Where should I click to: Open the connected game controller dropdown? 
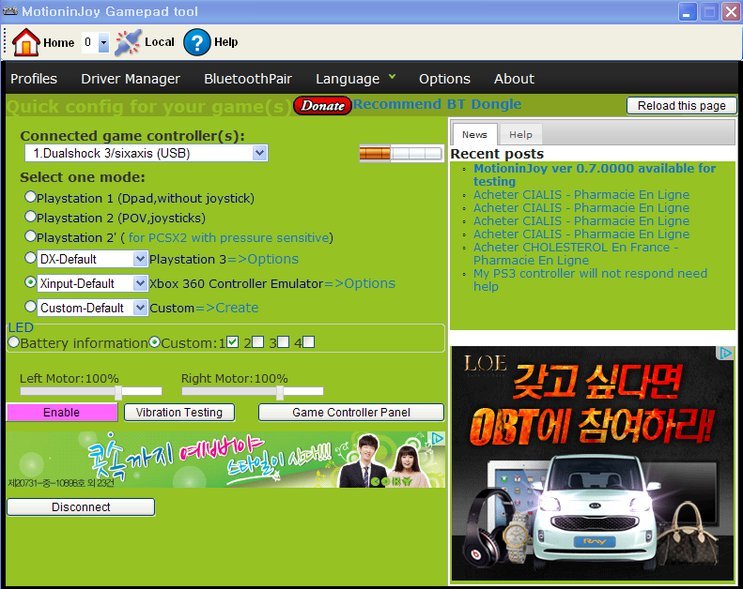coord(259,153)
